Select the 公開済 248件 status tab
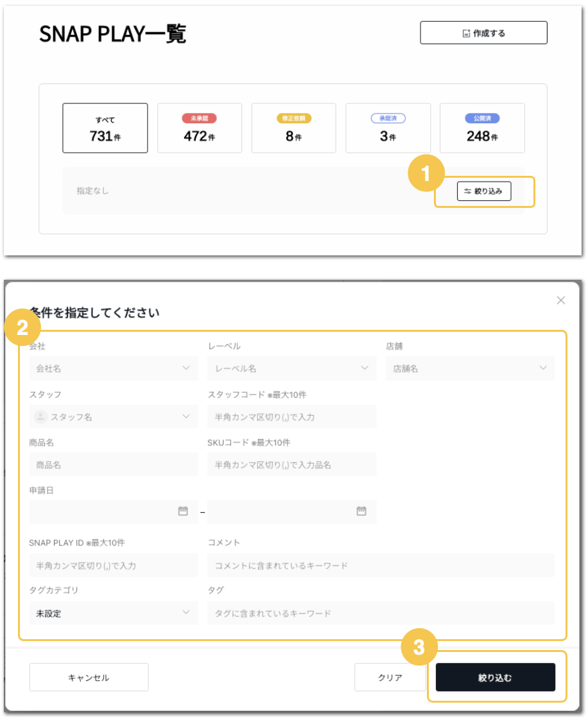This screenshot has height=720, width=588. tap(482, 128)
